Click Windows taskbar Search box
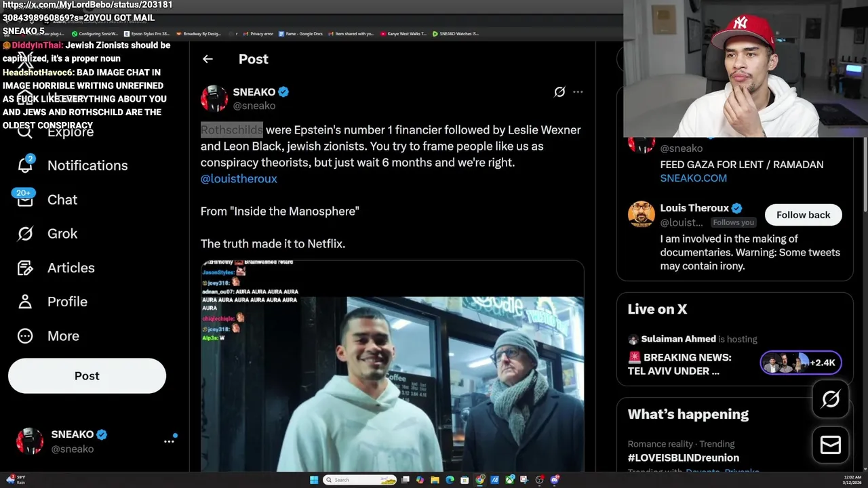Viewport: 868px width, 488px height. pyautogui.click(x=360, y=480)
